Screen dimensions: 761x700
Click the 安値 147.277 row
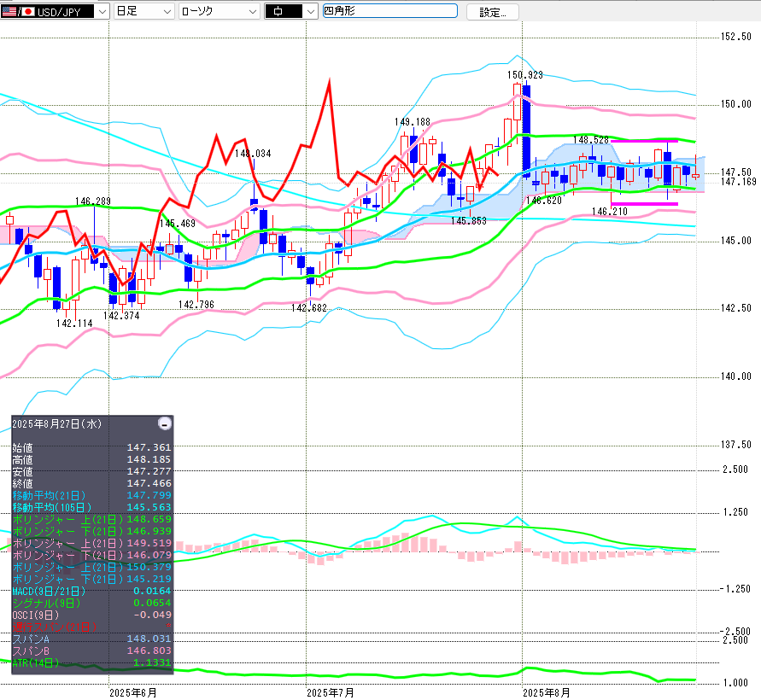pyautogui.click(x=91, y=471)
